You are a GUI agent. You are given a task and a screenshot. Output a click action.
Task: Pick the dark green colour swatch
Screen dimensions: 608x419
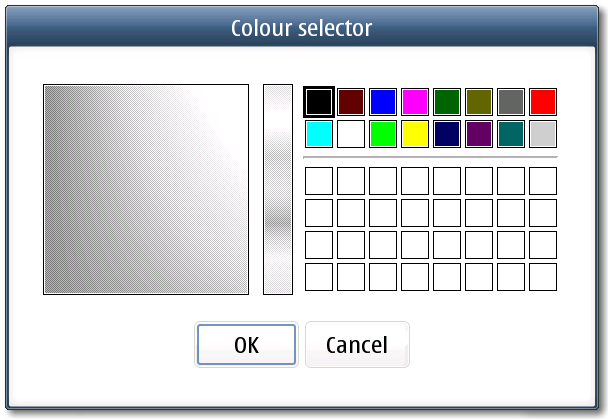click(446, 102)
